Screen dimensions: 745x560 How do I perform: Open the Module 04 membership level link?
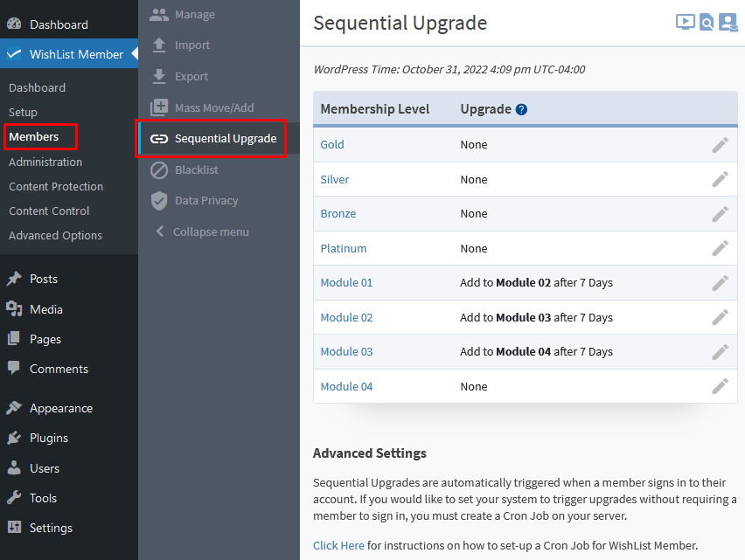point(346,387)
